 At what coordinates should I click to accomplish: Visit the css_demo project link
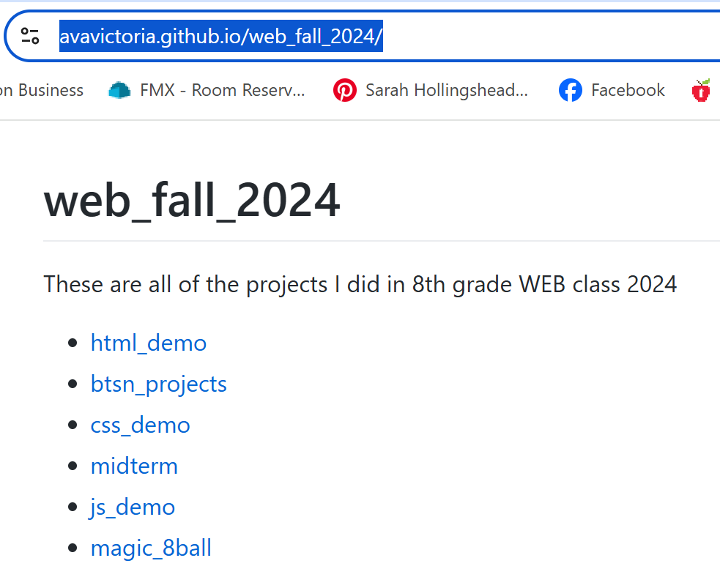[x=140, y=425]
